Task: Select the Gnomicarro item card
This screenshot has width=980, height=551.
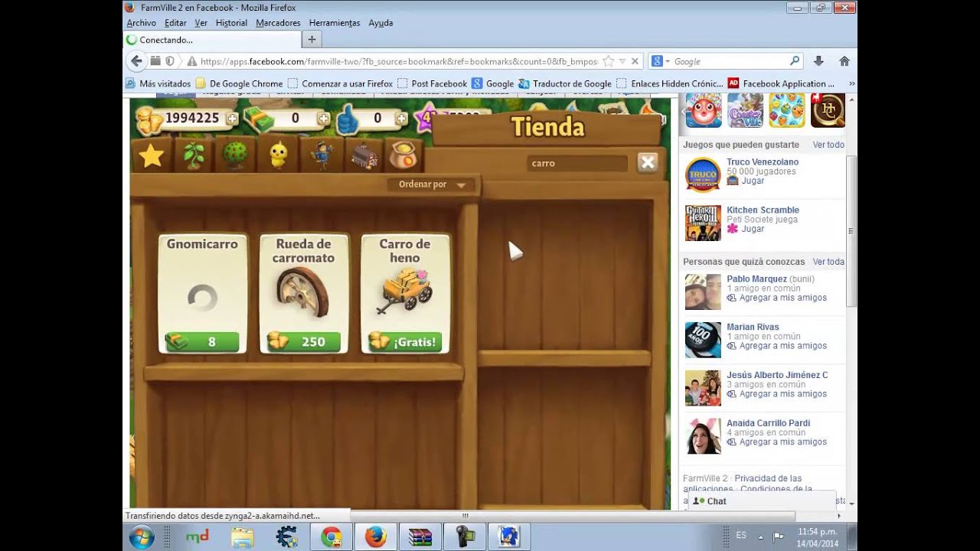Action: pos(203,293)
